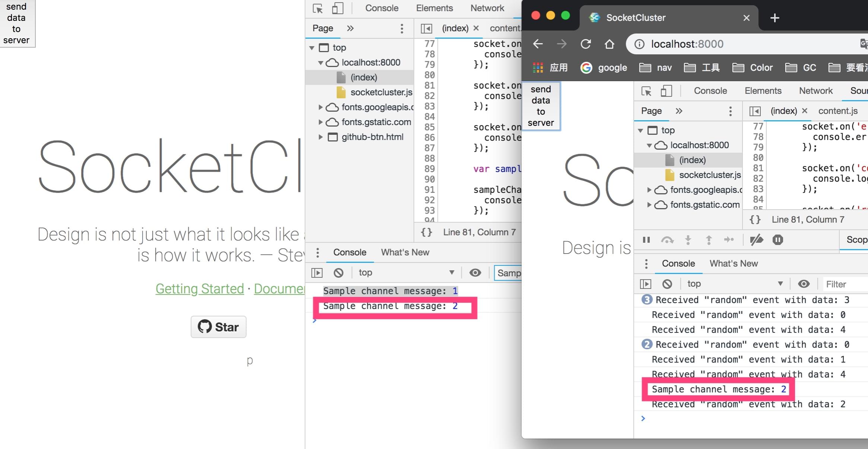This screenshot has width=868, height=449.
Task: Open google bookmark
Action: tap(604, 68)
